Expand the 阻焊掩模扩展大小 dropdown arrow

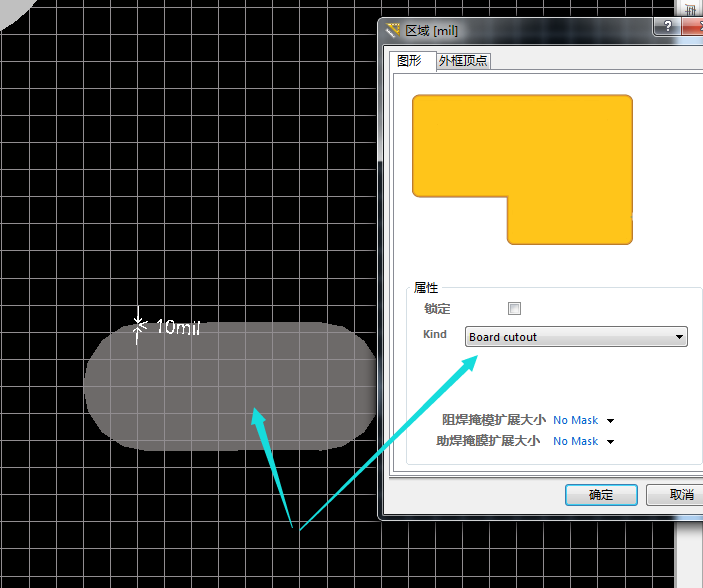[610, 421]
